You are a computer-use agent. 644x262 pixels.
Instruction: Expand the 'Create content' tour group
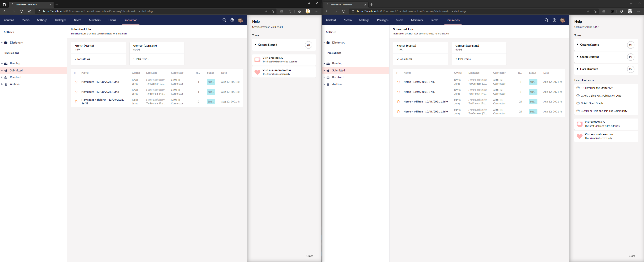coord(578,57)
